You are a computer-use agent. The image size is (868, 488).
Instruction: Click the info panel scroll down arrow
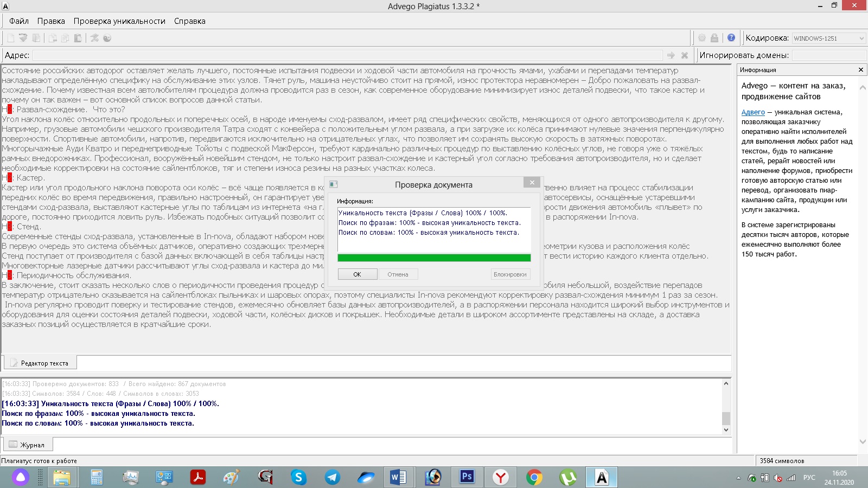863,441
